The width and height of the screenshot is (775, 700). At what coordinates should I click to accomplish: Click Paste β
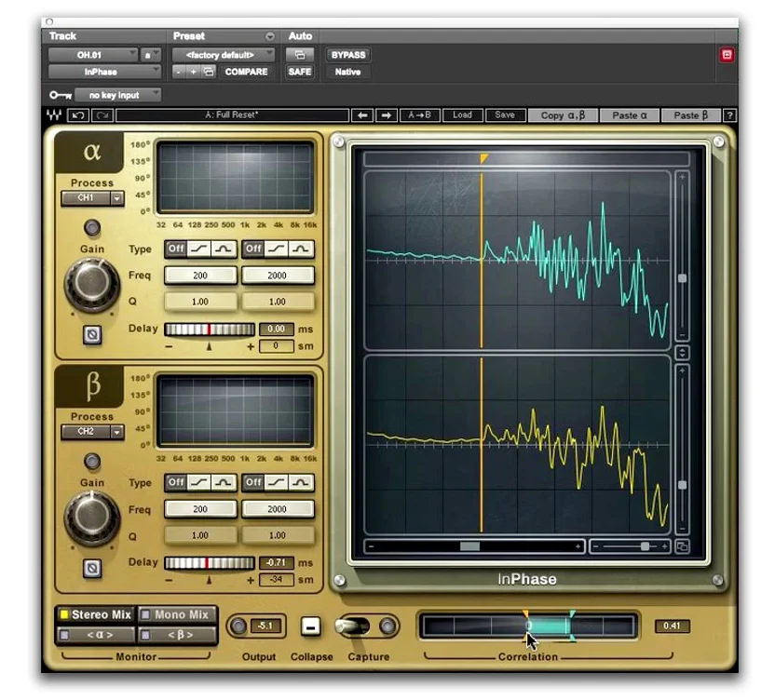(x=691, y=115)
